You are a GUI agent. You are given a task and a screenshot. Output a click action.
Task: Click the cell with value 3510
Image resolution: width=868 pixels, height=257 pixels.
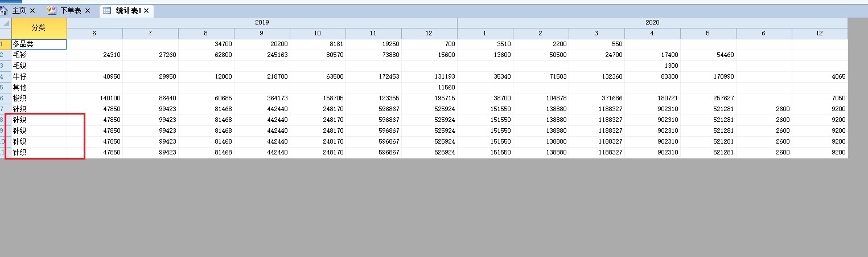tap(485, 44)
